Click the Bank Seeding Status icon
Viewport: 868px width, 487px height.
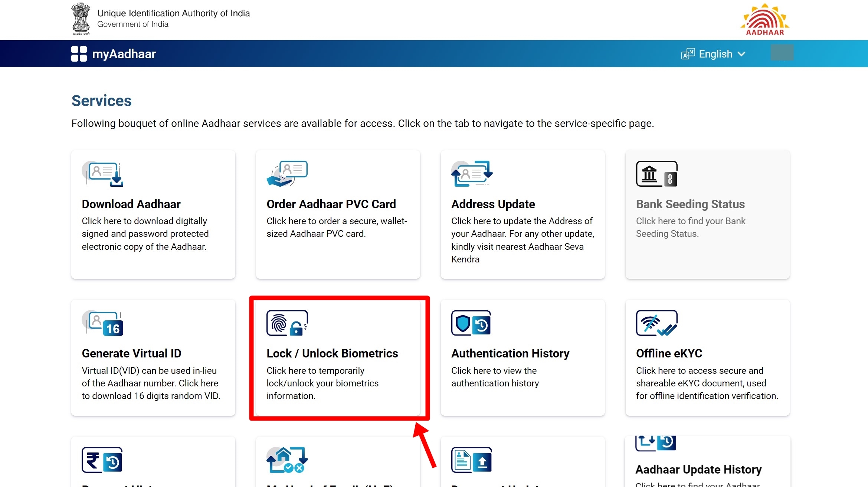pos(657,174)
